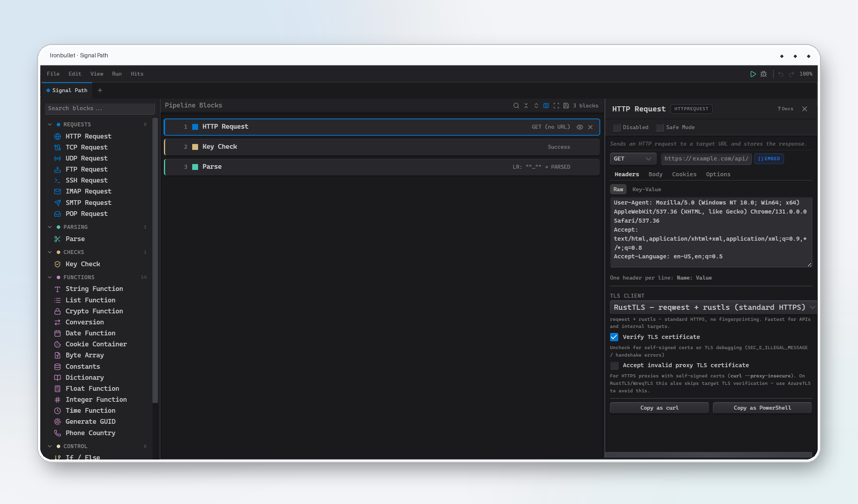Screen dimensions: 858x504
Task: Add a new tab with plus button
Action: click(100, 91)
